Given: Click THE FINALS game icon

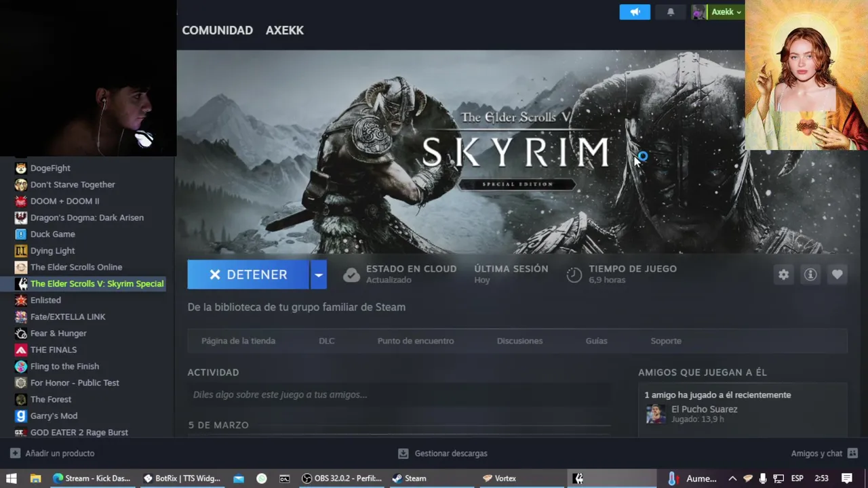Looking at the screenshot, I should (21, 350).
